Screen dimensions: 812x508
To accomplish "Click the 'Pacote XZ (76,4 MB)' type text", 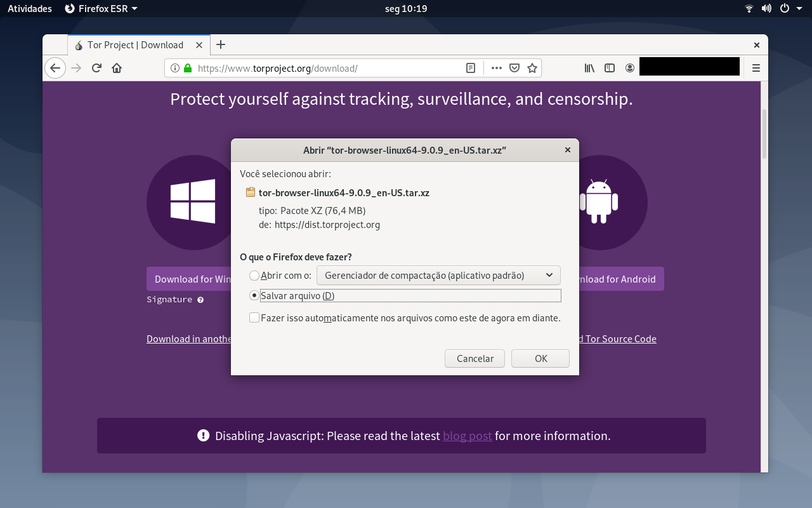I will pos(323,210).
